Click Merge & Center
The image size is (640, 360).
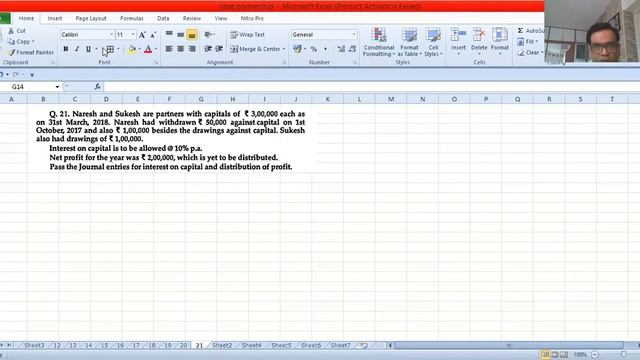pos(255,49)
